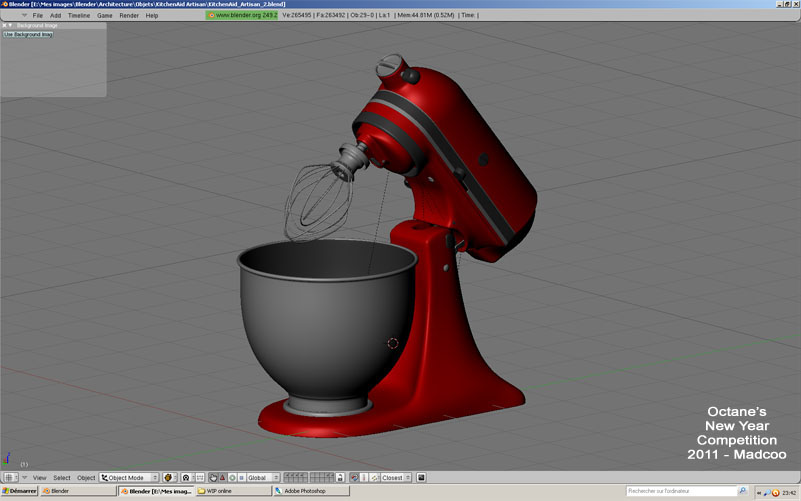This screenshot has width=801, height=501.
Task: Switch to Adobe Photoshop in the taskbar
Action: point(312,491)
